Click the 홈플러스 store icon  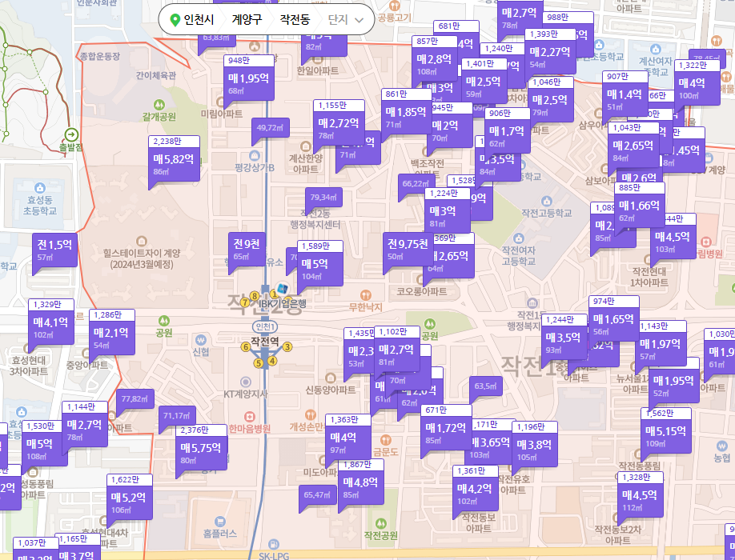pyautogui.click(x=220, y=522)
